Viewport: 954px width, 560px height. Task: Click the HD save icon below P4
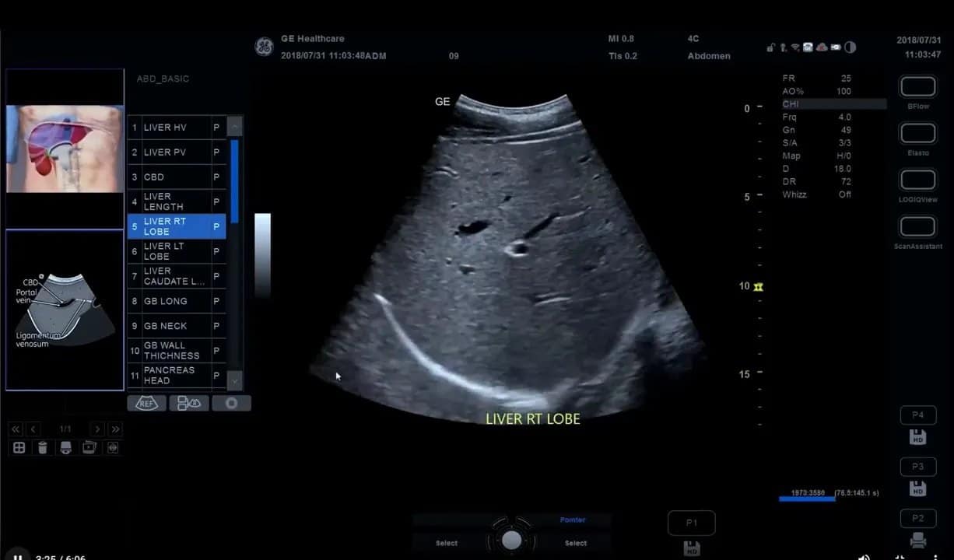pos(917,437)
